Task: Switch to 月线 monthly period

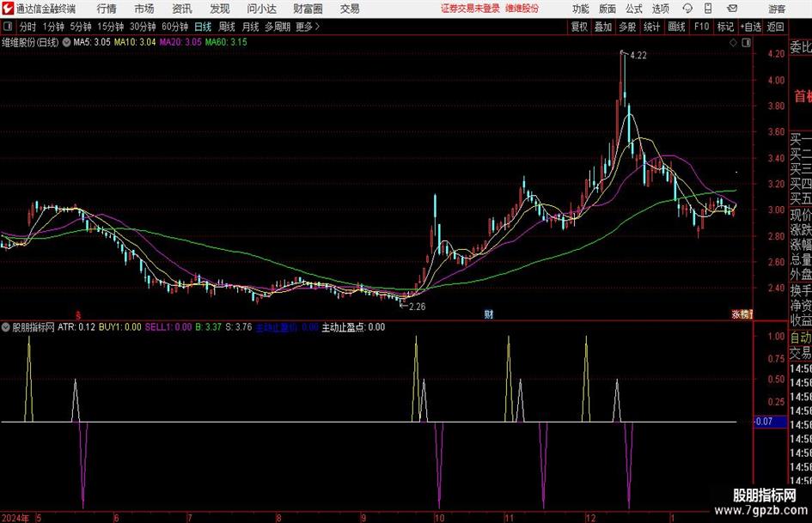Action: [251, 27]
